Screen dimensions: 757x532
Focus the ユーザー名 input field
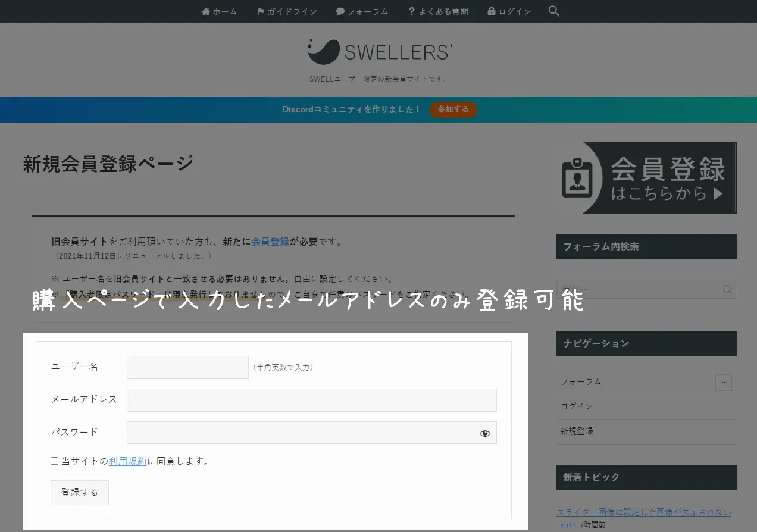187,367
